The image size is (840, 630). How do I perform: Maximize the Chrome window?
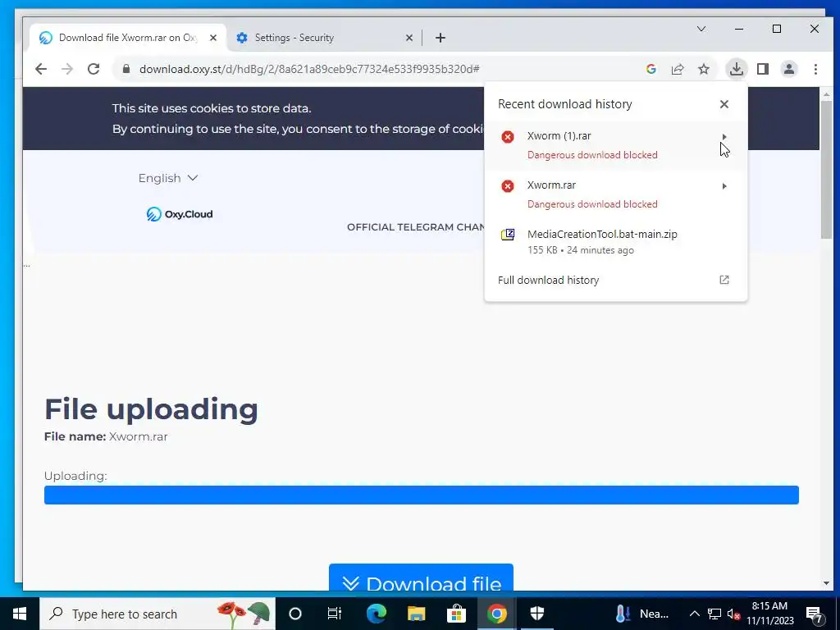pyautogui.click(x=777, y=29)
